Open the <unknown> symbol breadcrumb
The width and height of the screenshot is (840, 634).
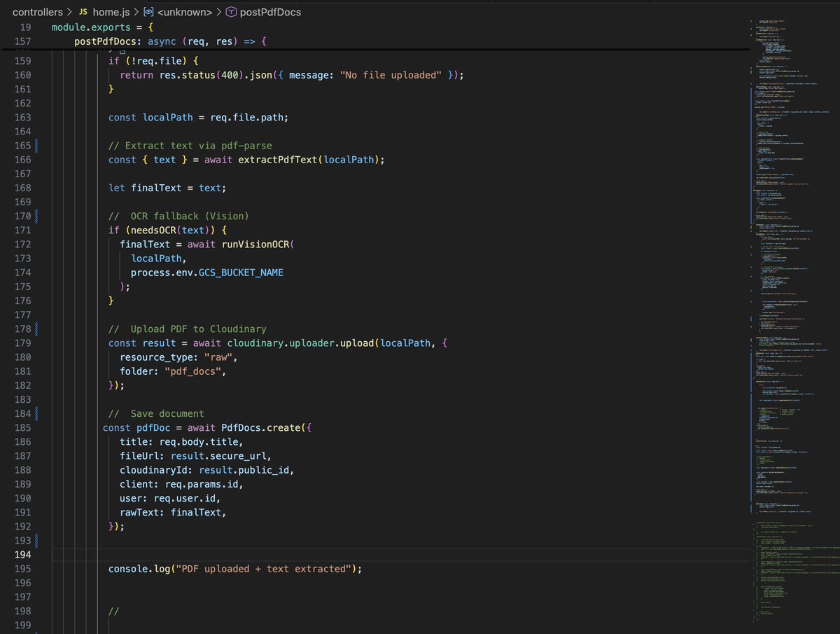tap(179, 12)
